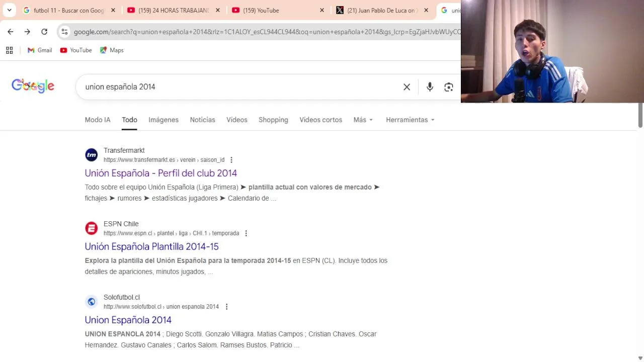
Task: Close the 24 HORAS TRABAJANDO tab
Action: 218,10
